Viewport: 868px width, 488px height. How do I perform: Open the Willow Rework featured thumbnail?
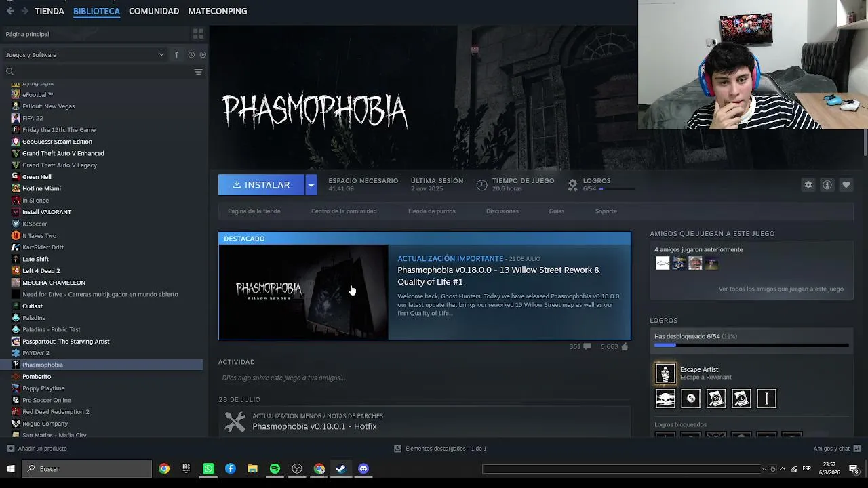[x=303, y=292]
